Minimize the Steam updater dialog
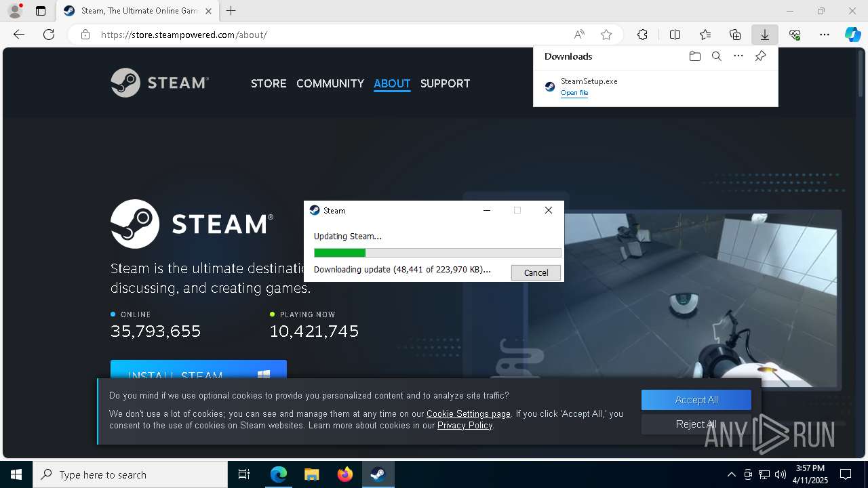Screen dimensions: 868x488 (486, 210)
